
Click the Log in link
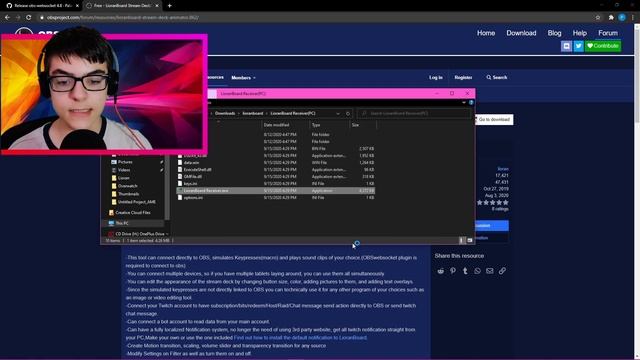coord(436,78)
